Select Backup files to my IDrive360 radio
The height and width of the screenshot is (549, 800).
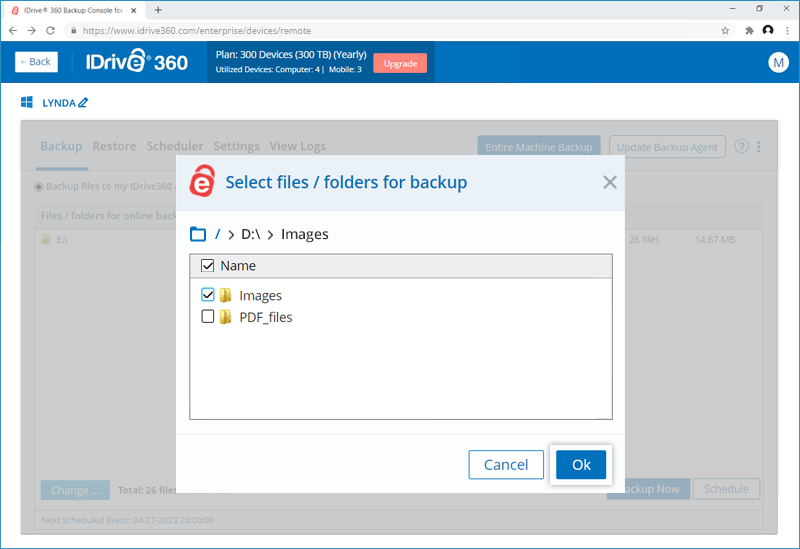coord(38,187)
